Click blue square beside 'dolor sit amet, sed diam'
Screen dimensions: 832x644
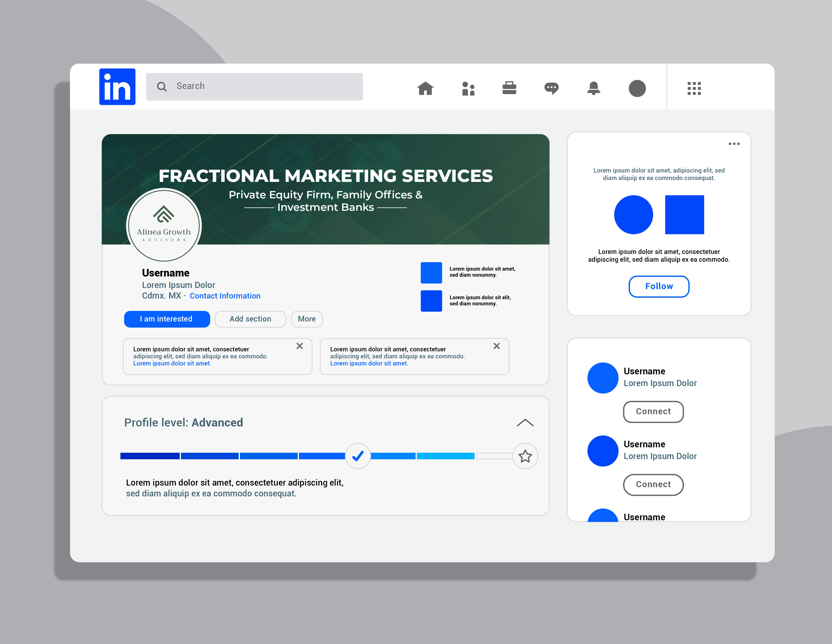tap(431, 273)
